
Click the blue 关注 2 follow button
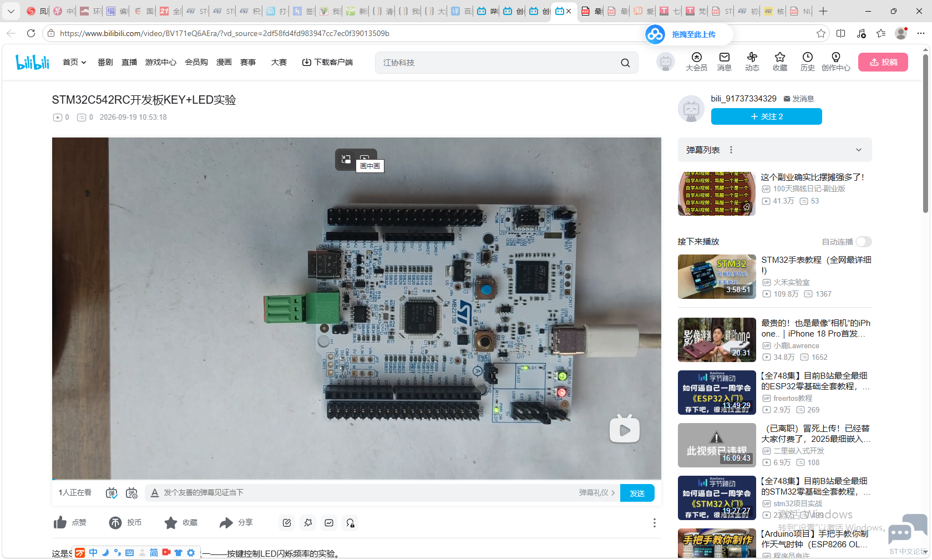click(x=767, y=116)
